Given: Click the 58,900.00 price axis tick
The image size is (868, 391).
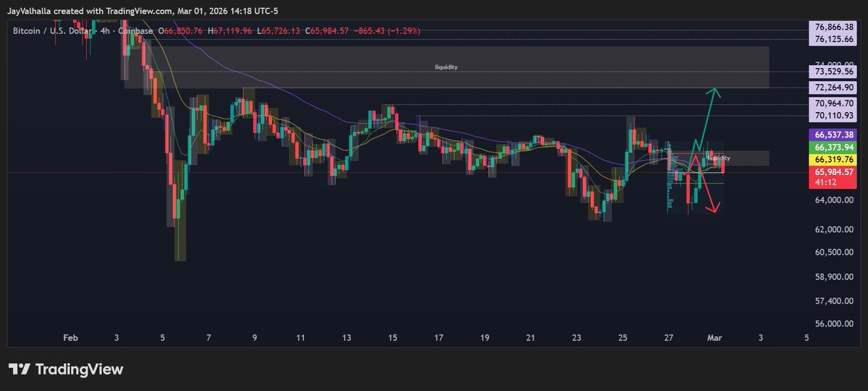Looking at the screenshot, I should pos(834,277).
